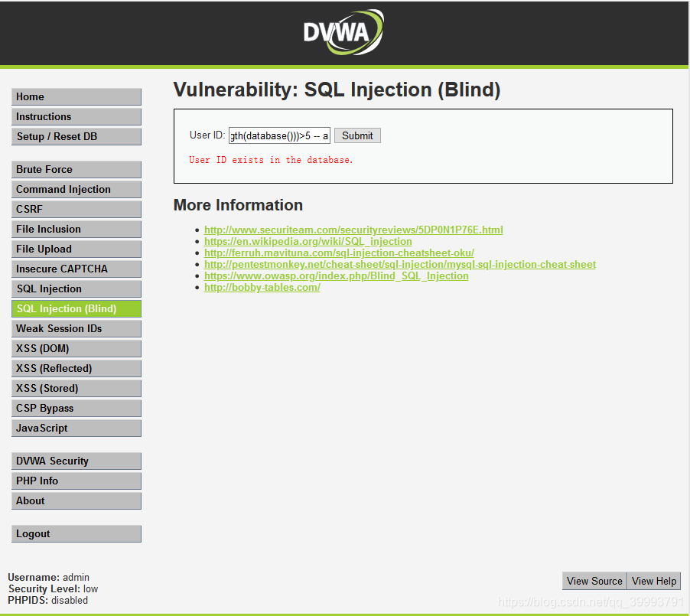Click the View Source button
The width and height of the screenshot is (690, 616).
tap(594, 582)
